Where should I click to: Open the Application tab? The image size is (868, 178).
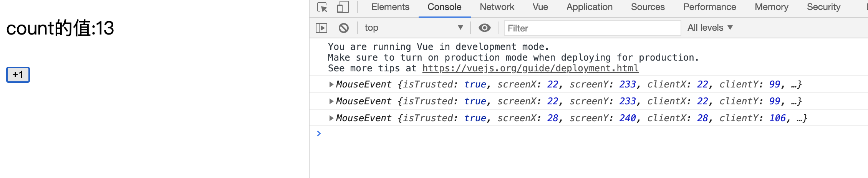(x=590, y=7)
